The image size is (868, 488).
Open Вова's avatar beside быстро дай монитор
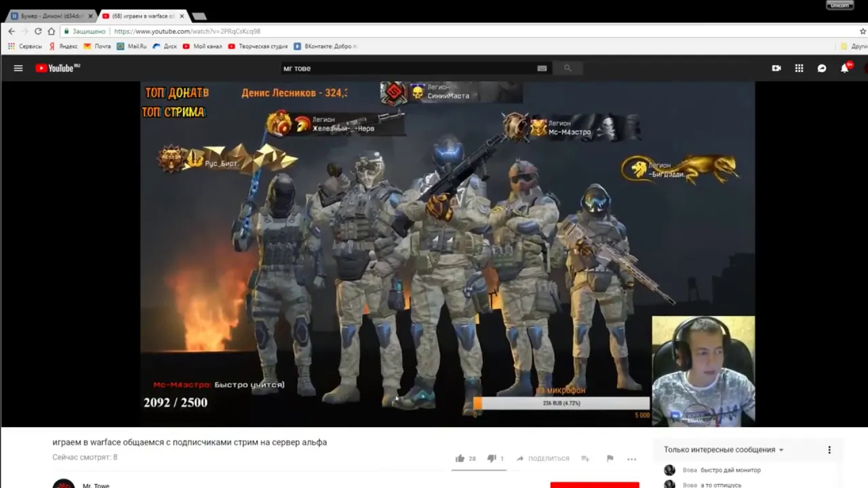coord(669,470)
